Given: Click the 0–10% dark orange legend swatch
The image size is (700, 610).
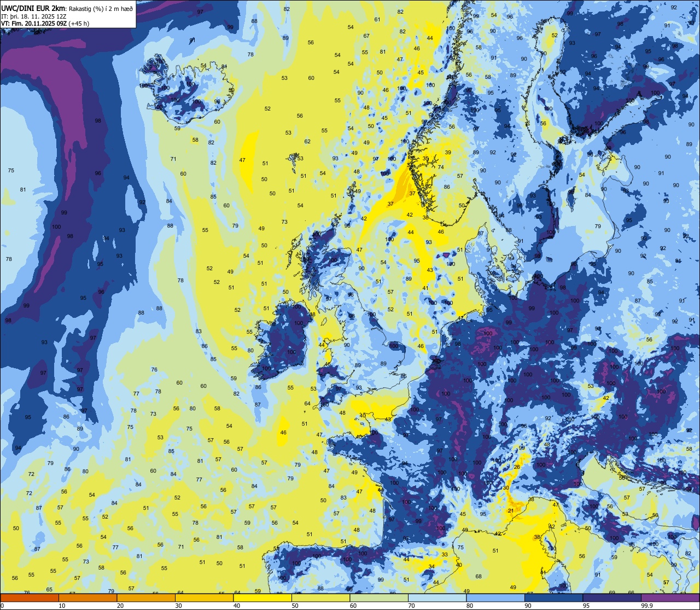Looking at the screenshot, I should point(30,597).
